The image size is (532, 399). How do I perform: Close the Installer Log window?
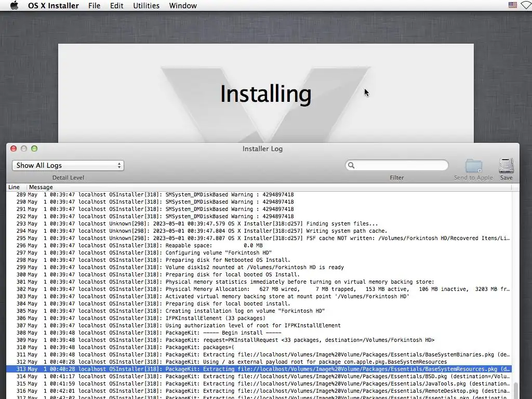[x=14, y=149]
